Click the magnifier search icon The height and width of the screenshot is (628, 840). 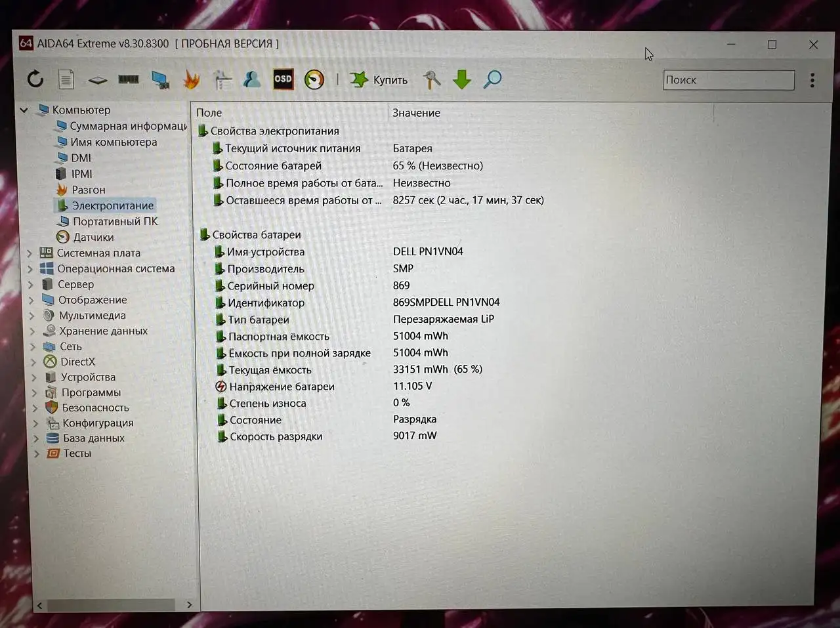[x=492, y=80]
